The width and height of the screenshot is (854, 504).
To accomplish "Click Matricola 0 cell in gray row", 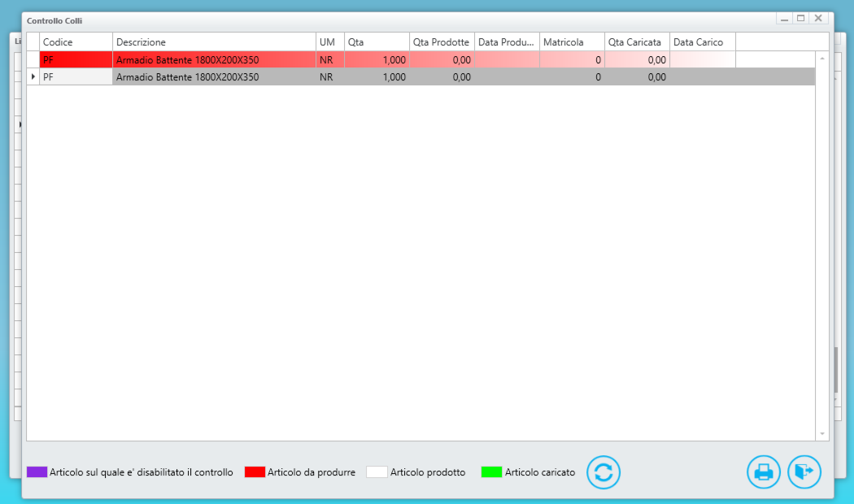I will click(572, 76).
